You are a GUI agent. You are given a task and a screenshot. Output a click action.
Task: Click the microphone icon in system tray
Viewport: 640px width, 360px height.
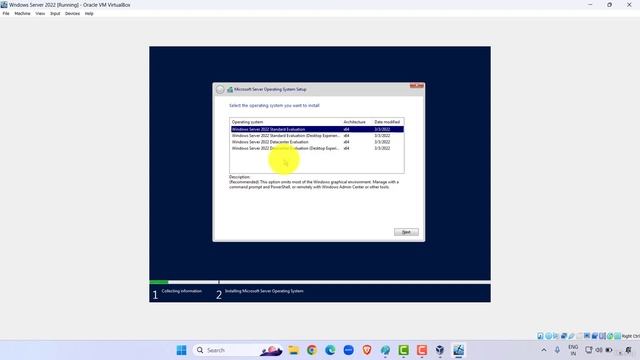pos(557,350)
